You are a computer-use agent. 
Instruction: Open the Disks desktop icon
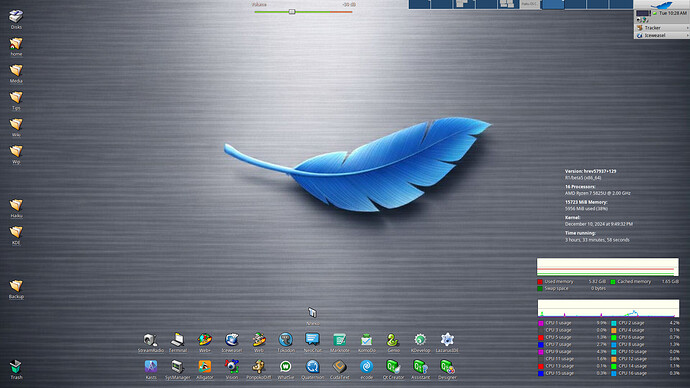pyautogui.click(x=16, y=17)
